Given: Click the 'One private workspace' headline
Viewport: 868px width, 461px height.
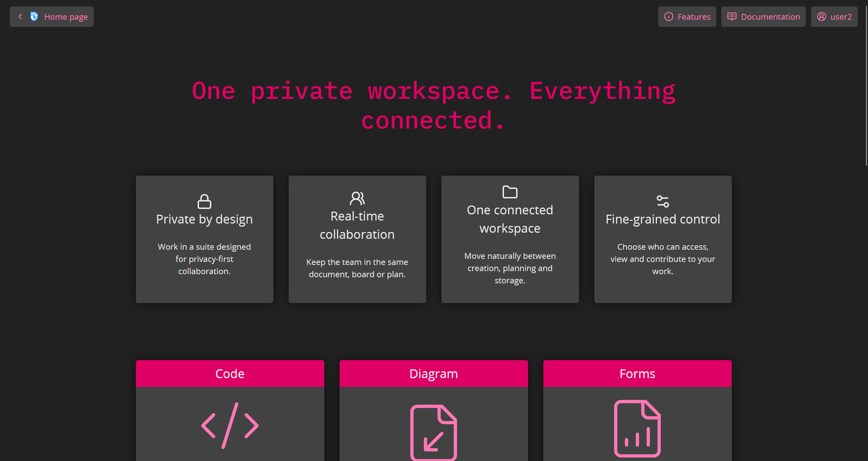Looking at the screenshot, I should click(434, 105).
